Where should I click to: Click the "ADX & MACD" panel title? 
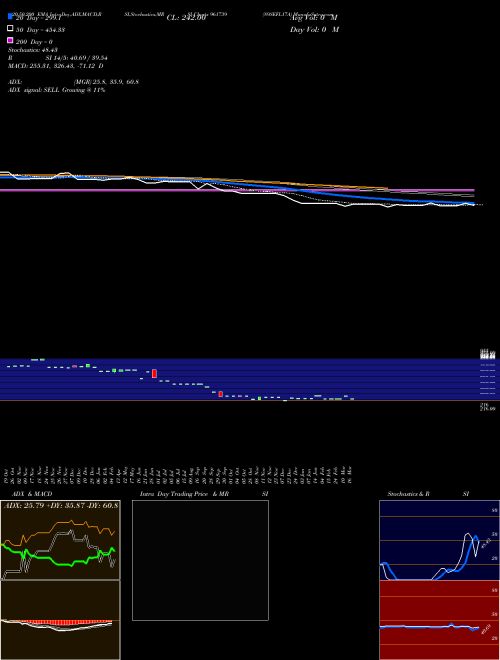pyautogui.click(x=32, y=494)
